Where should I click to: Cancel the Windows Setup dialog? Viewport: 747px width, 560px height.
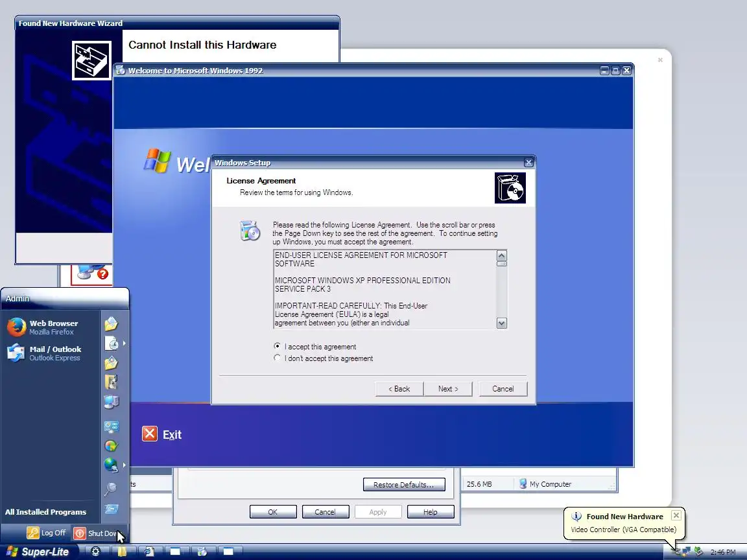503,389
